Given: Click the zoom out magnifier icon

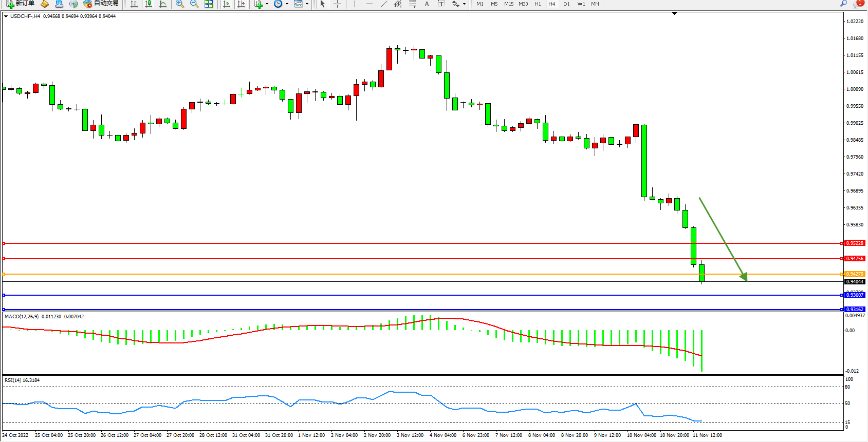Looking at the screenshot, I should [x=194, y=4].
